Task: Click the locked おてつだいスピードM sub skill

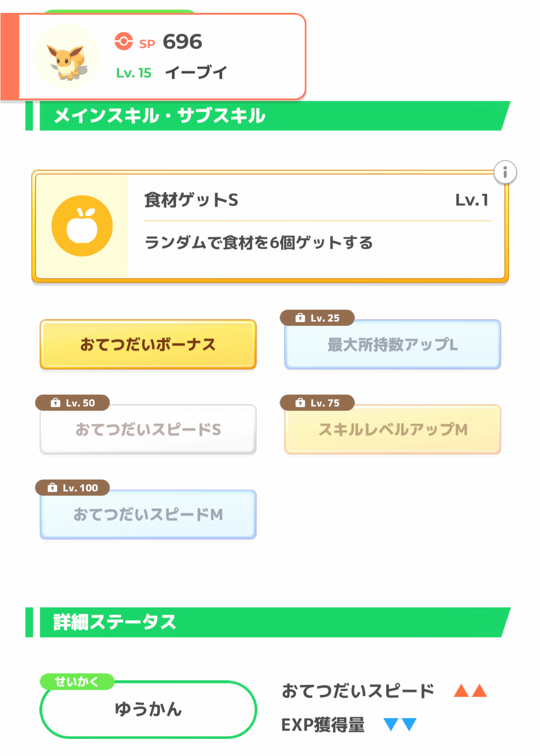Action: pos(148,514)
